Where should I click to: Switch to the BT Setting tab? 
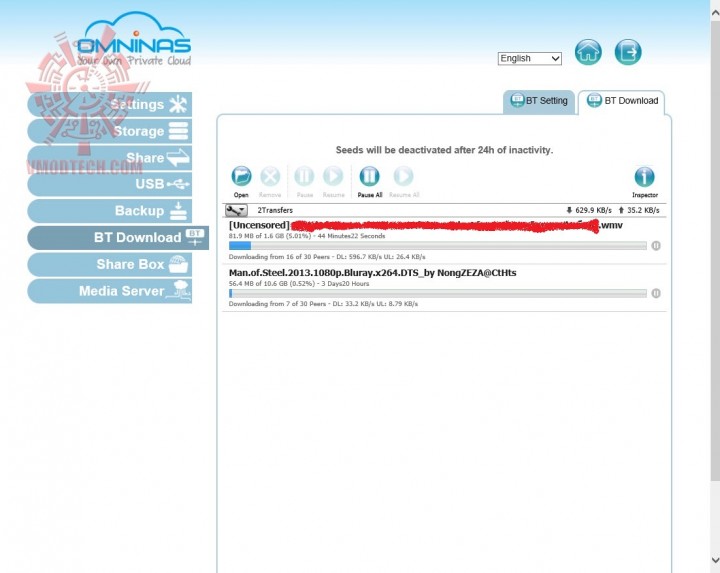pos(539,101)
